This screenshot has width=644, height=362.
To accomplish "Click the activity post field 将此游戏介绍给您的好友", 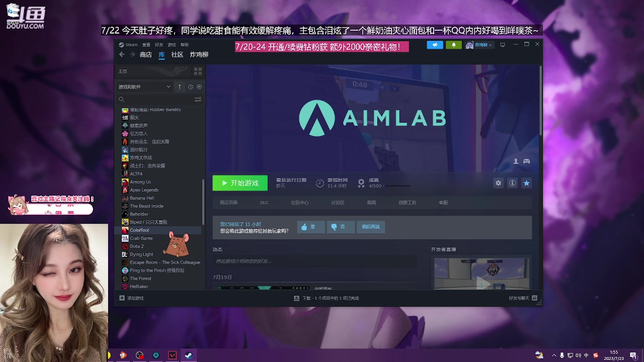I will coord(314,261).
